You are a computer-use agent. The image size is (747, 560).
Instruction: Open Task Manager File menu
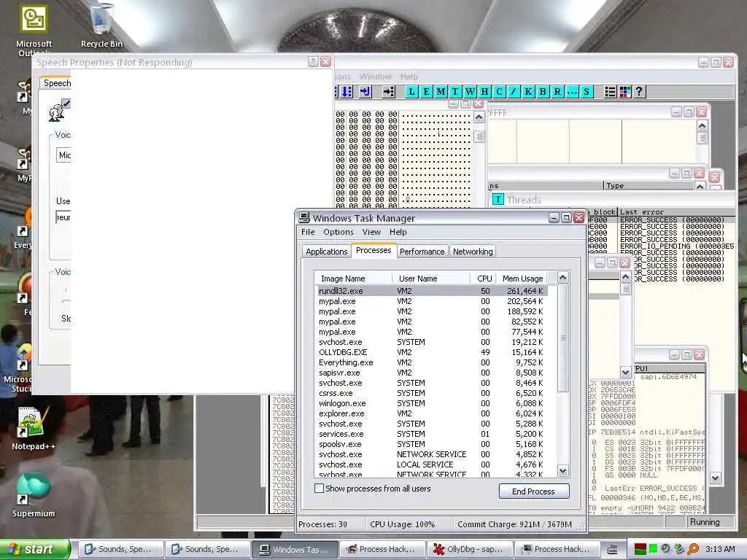[308, 232]
